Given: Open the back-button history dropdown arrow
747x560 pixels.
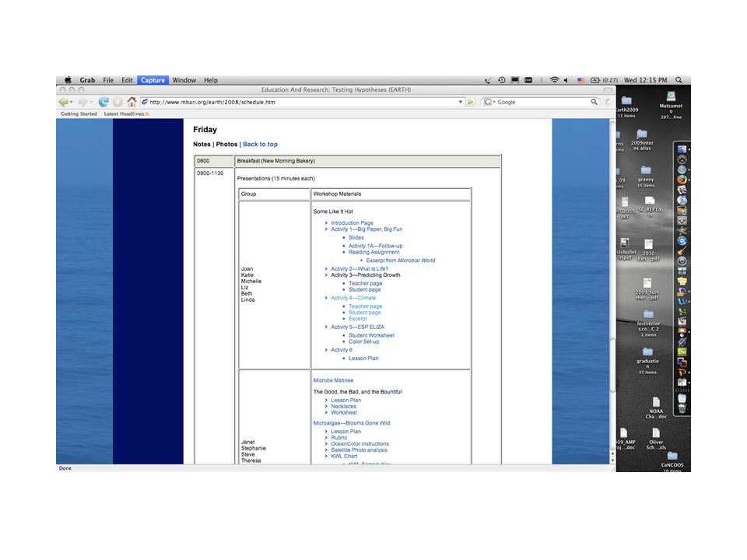Looking at the screenshot, I should click(x=72, y=102).
